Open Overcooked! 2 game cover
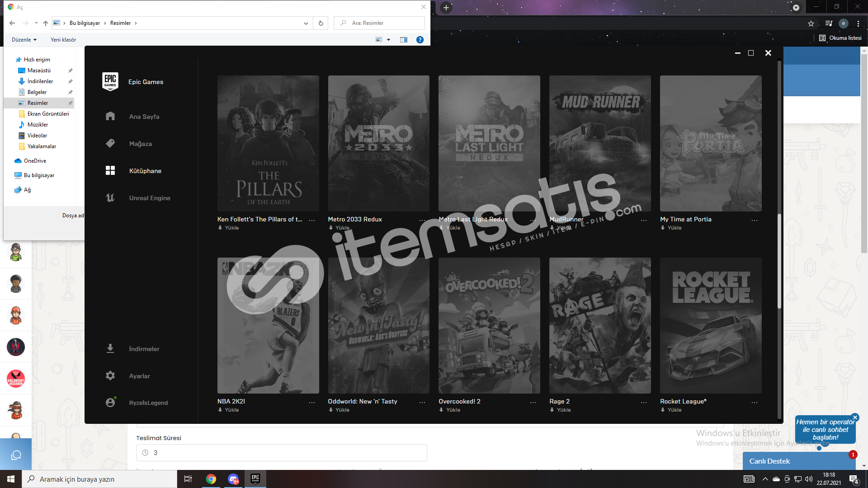 (489, 325)
